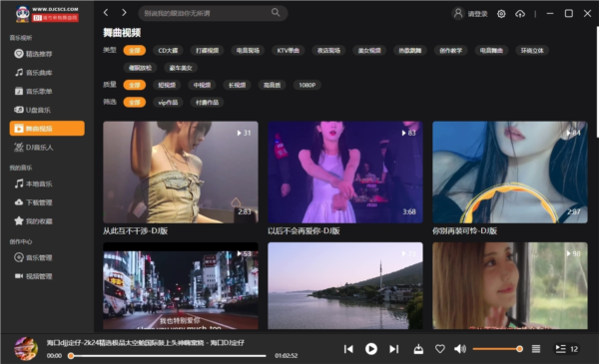Screen dimensions: 599x364
Task: Download the current track
Action: 418,349
